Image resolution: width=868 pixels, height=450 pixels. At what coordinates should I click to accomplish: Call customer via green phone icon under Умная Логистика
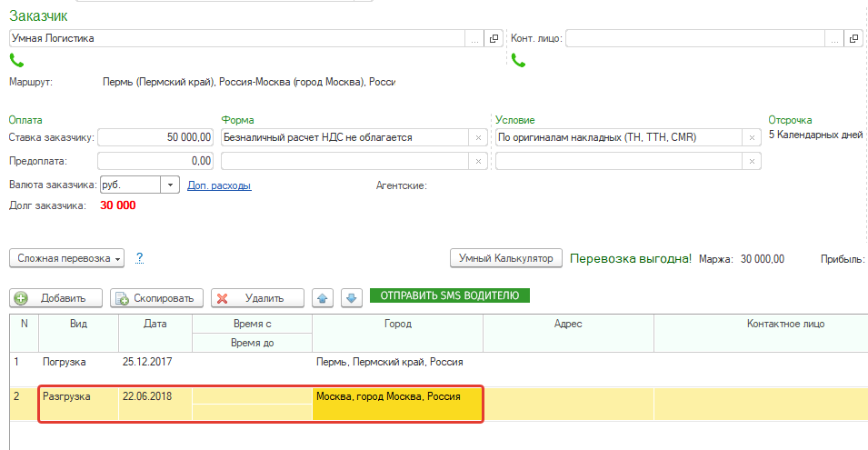point(16,60)
